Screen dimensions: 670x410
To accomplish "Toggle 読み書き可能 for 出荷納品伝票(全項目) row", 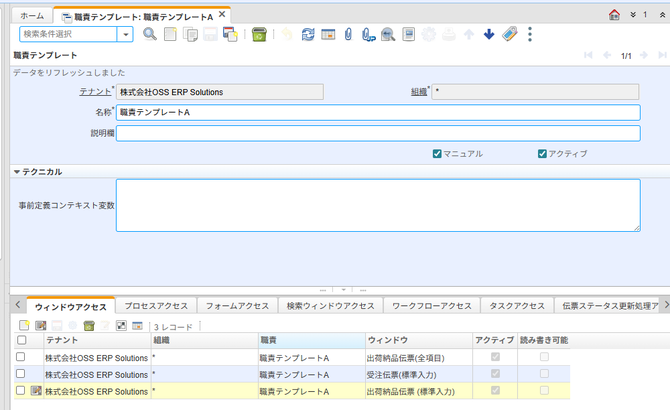I will pyautogui.click(x=544, y=357).
